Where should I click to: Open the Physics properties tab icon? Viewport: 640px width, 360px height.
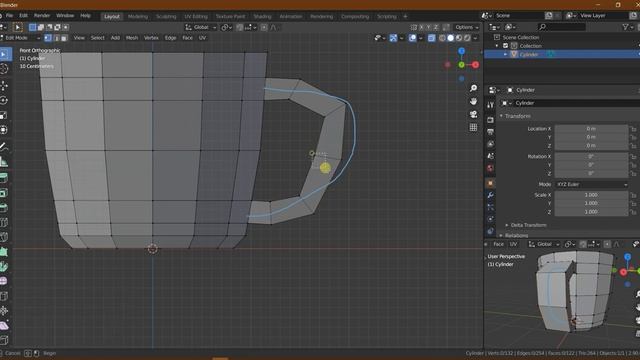click(x=491, y=219)
